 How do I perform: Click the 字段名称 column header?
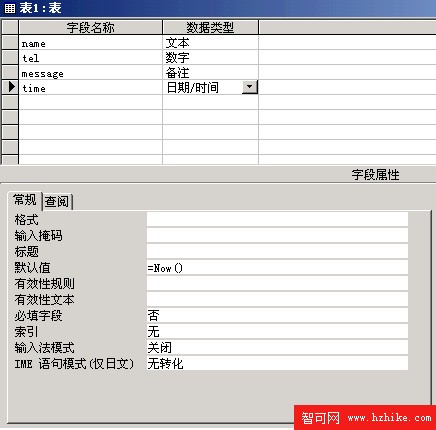(91, 27)
